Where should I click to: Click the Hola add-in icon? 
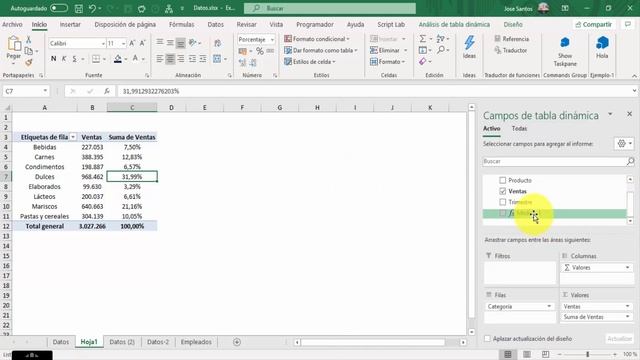click(x=602, y=42)
